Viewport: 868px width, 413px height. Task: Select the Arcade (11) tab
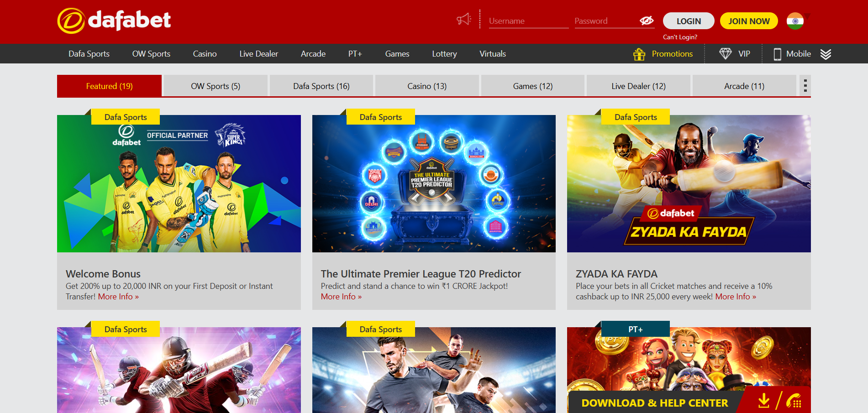744,86
